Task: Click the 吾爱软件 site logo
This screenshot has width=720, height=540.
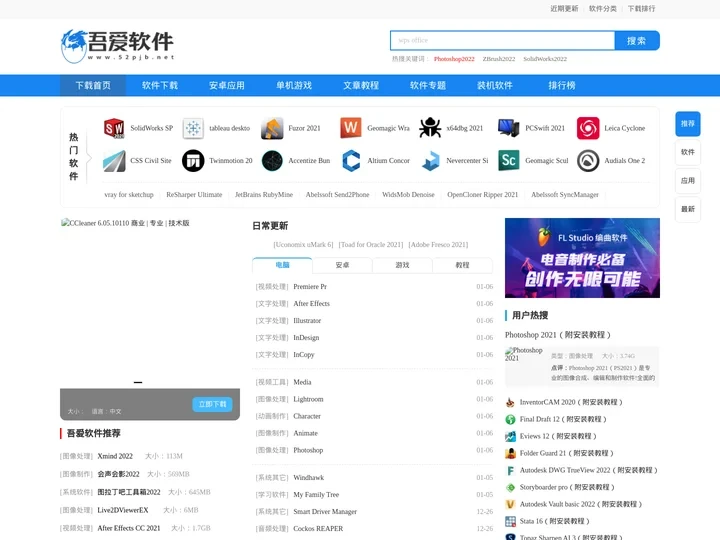Action: point(118,46)
